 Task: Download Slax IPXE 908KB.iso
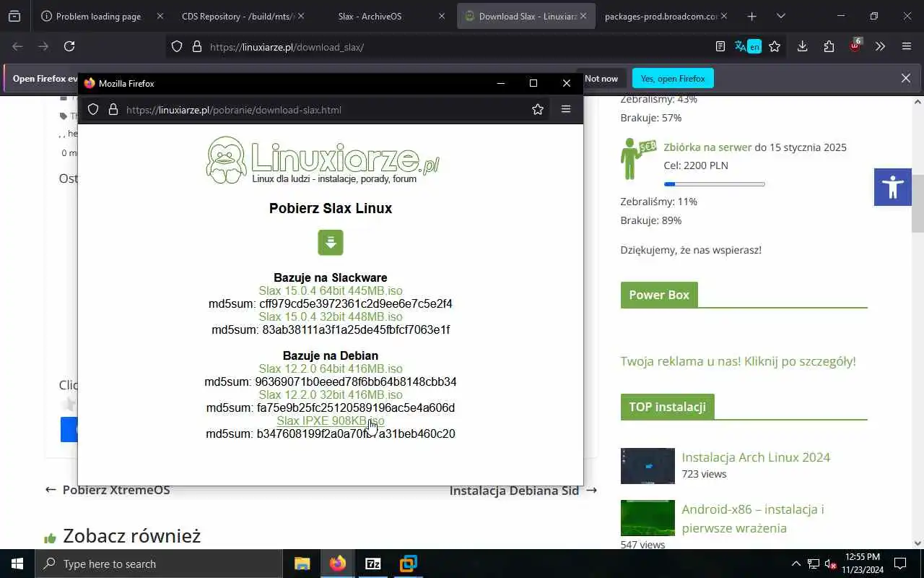point(331,420)
